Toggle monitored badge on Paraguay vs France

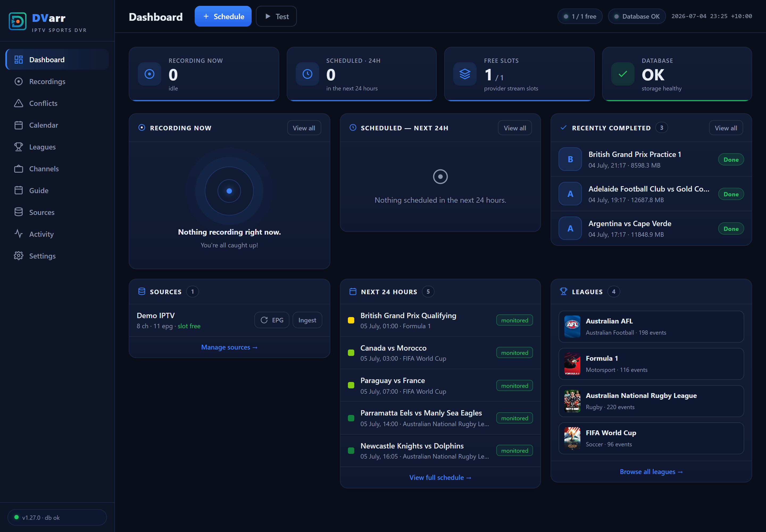pos(515,386)
